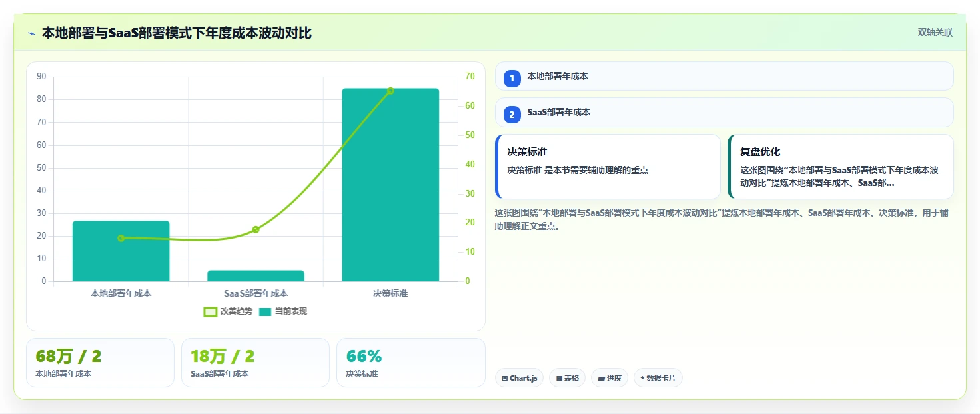The width and height of the screenshot is (980, 414).
Task: Click the trend line point over 本地部署年成本 bar
Action: click(121, 238)
